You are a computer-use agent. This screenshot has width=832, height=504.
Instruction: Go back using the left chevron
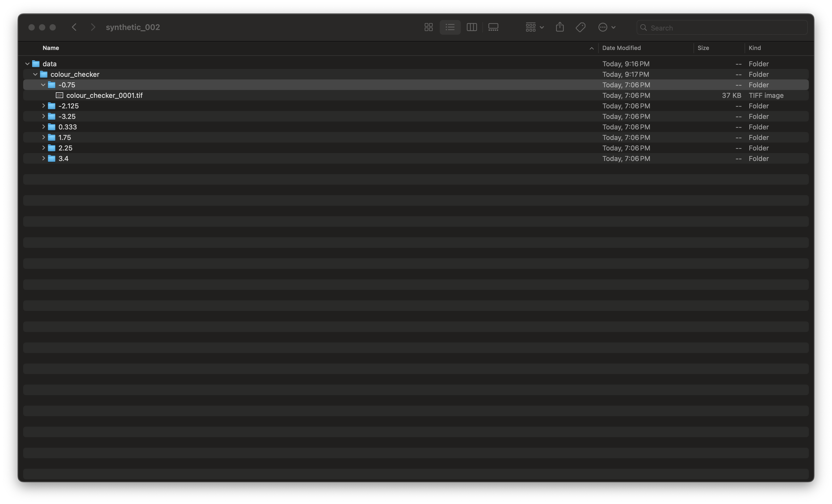74,27
